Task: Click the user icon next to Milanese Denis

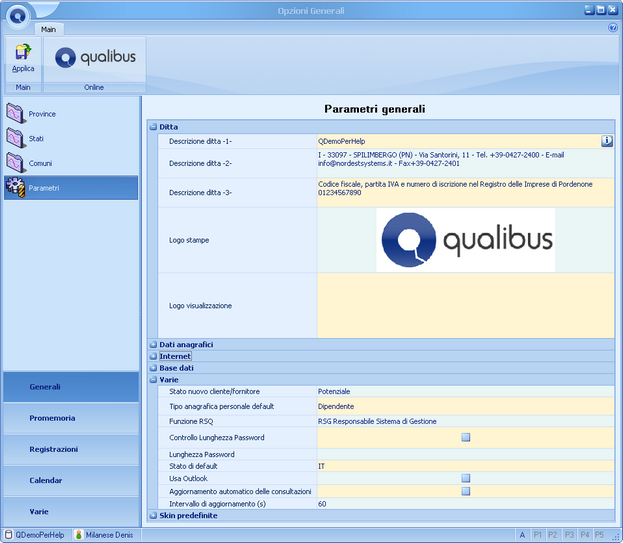Action: pos(79,535)
